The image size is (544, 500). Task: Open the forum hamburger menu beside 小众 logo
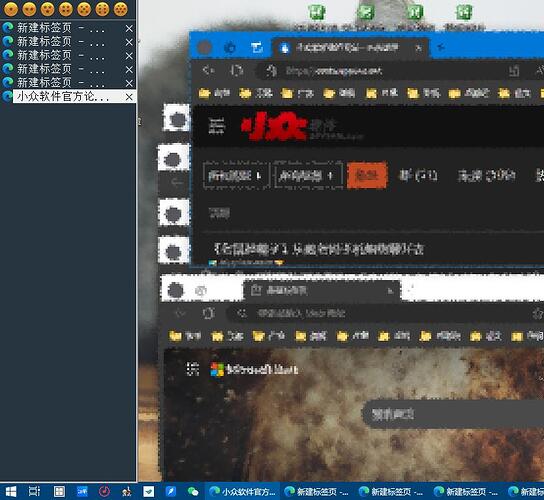217,126
